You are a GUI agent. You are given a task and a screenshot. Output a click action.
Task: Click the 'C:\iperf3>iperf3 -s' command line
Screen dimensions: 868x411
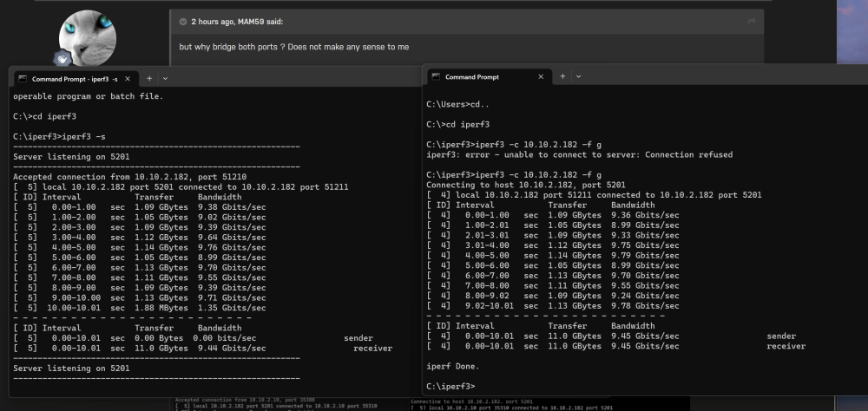[59, 137]
